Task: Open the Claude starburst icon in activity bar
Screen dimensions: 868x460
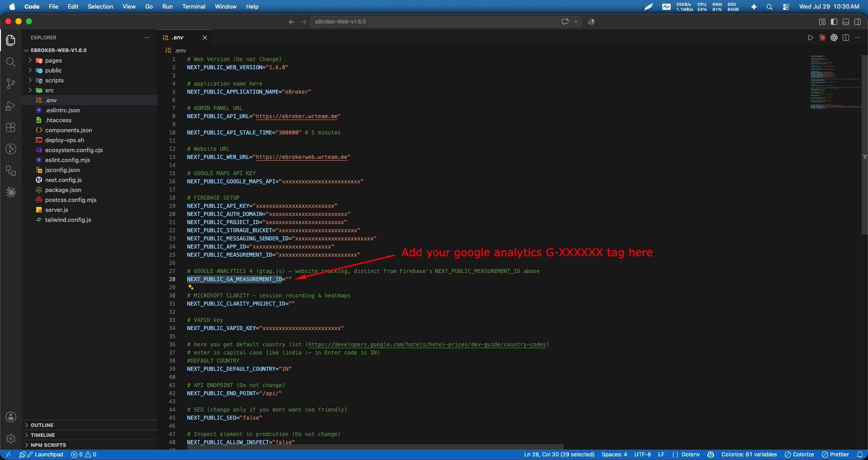Action: [11, 192]
